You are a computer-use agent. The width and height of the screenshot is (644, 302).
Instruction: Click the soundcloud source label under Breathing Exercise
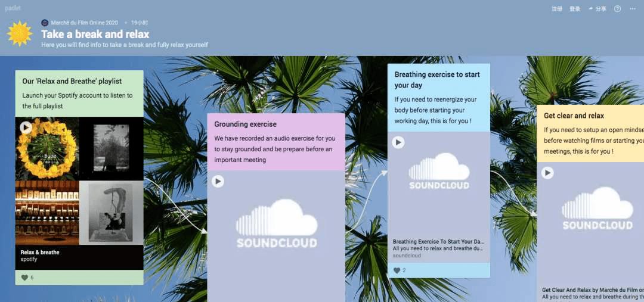tap(407, 256)
